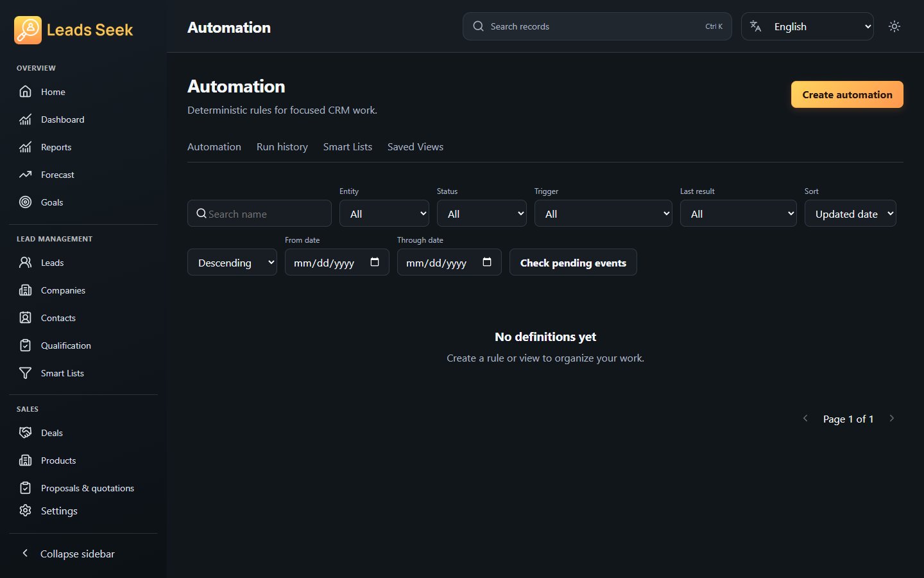Focus the Search records field

(597, 26)
